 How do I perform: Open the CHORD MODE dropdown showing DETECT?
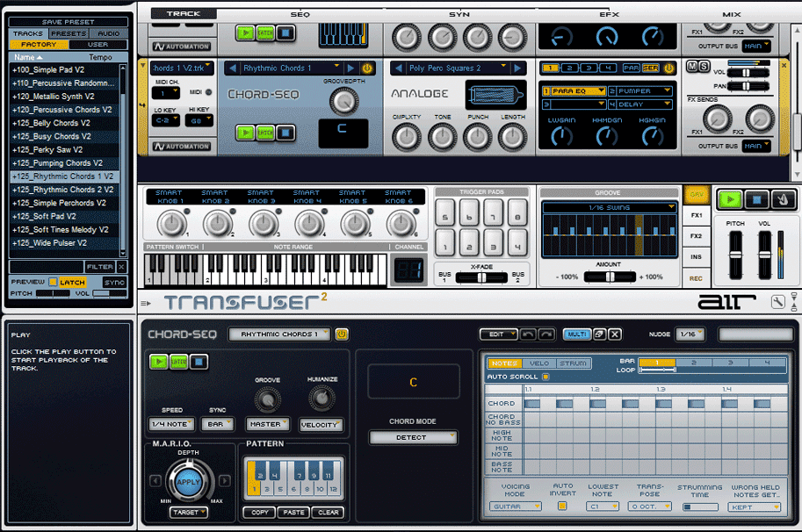[413, 437]
